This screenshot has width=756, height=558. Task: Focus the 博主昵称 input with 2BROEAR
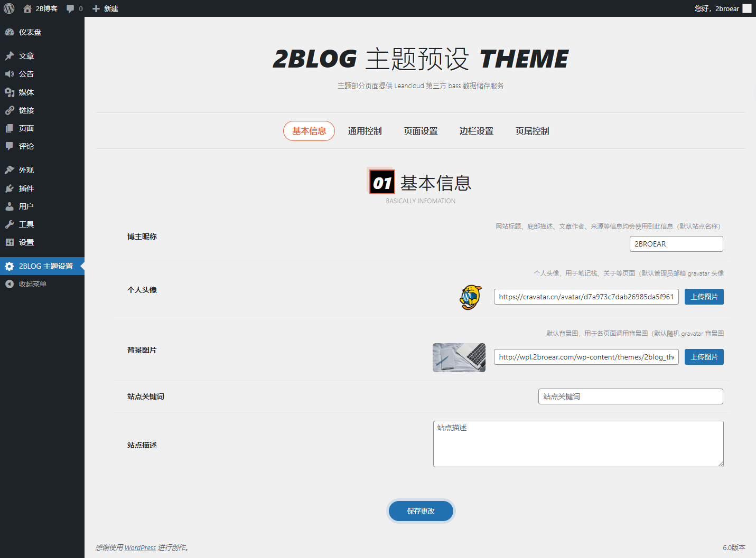[676, 244]
